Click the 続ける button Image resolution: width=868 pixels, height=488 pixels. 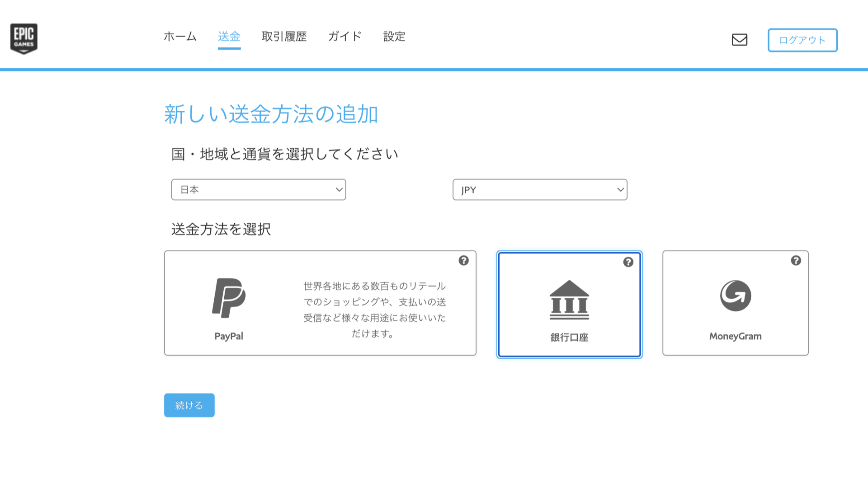(189, 405)
